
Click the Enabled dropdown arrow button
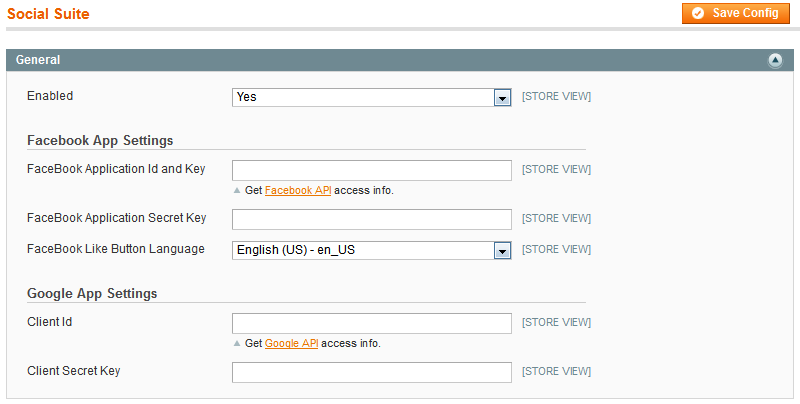click(x=503, y=97)
